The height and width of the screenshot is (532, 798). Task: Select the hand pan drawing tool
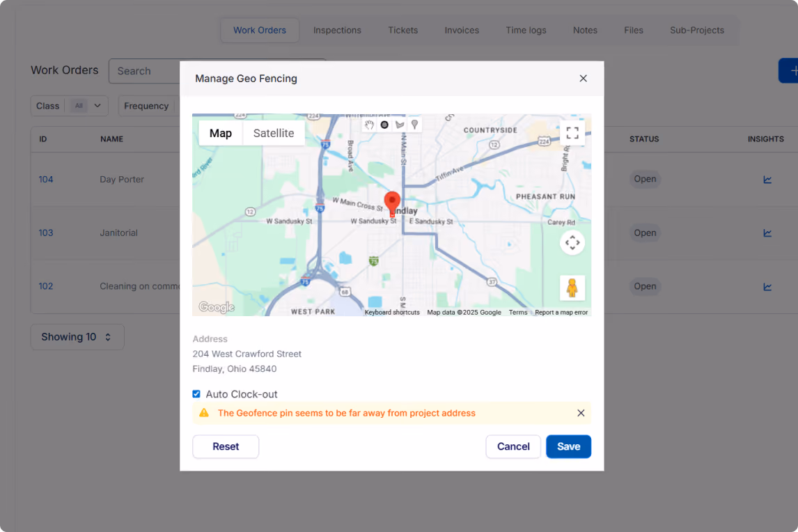pyautogui.click(x=370, y=125)
